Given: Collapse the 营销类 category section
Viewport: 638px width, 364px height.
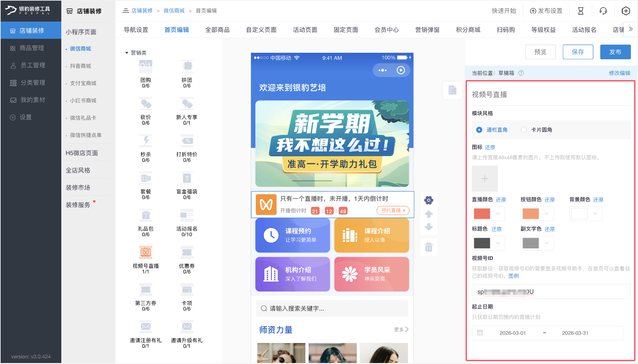Looking at the screenshot, I should click(127, 53).
